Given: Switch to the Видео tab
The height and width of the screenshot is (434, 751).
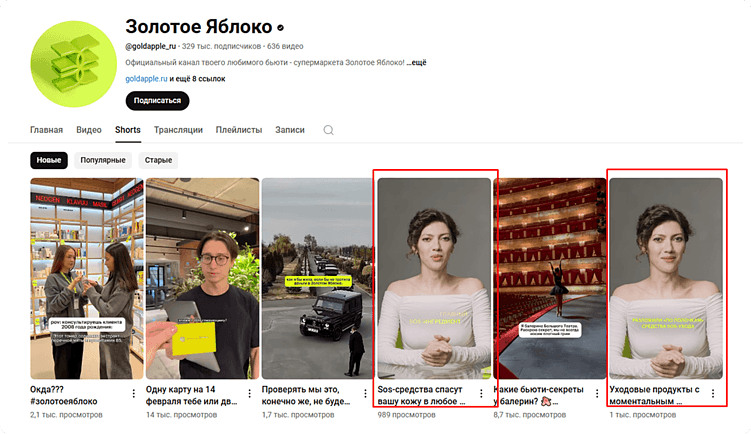Looking at the screenshot, I should tap(89, 130).
